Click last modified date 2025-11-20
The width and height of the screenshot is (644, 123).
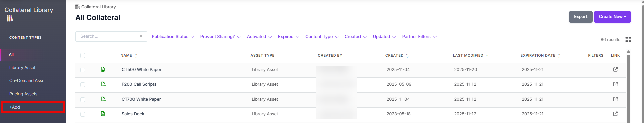point(465,70)
